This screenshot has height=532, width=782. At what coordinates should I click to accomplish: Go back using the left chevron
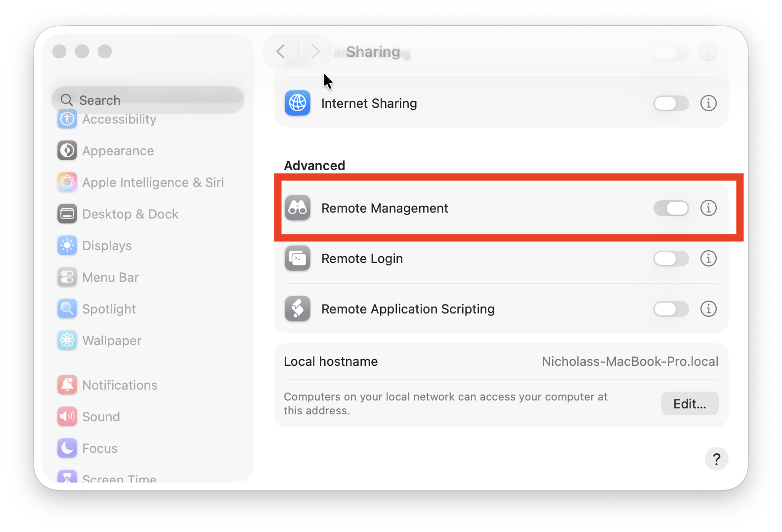(x=281, y=51)
